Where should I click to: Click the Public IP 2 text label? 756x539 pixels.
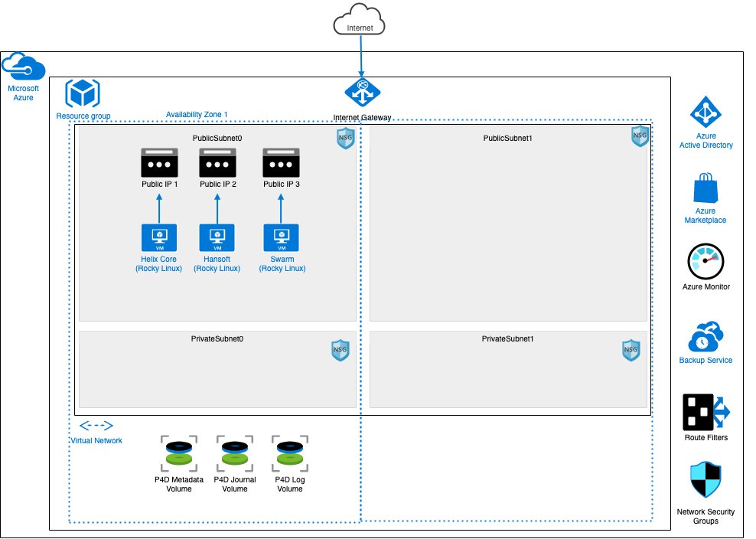(218, 184)
